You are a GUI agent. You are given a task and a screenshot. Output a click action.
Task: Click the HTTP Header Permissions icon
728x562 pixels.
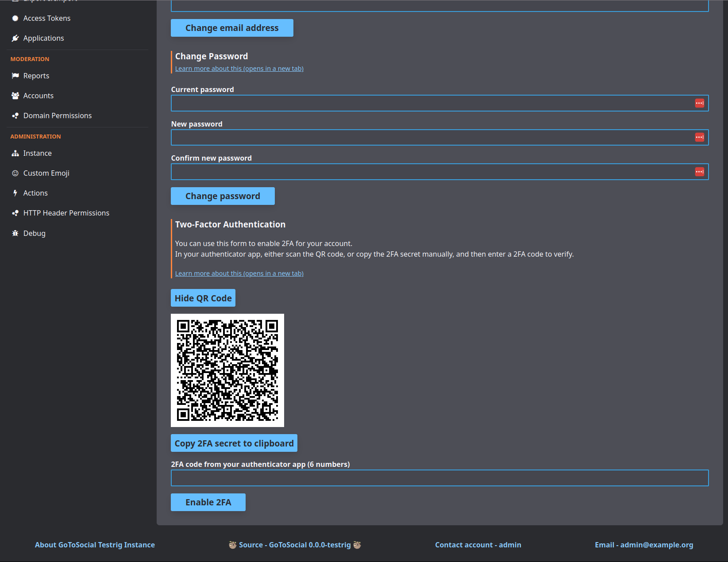(15, 213)
